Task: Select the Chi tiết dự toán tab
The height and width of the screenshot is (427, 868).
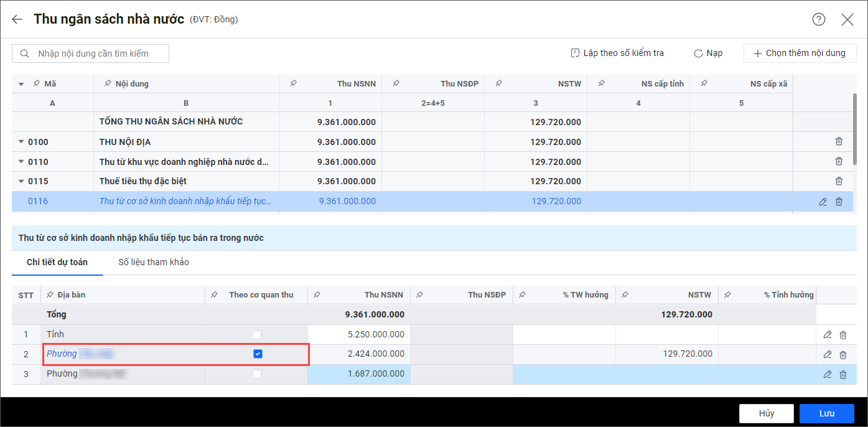Action: click(x=57, y=262)
